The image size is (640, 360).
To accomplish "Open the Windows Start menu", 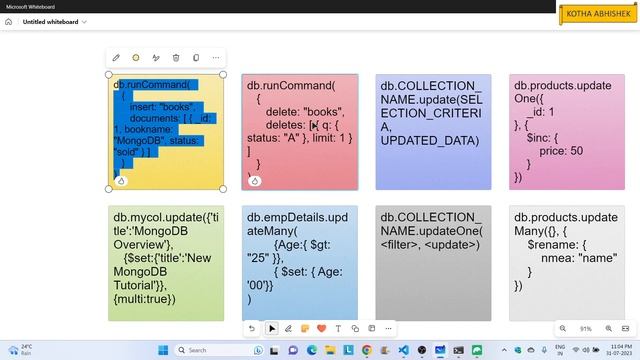I will [x=163, y=350].
